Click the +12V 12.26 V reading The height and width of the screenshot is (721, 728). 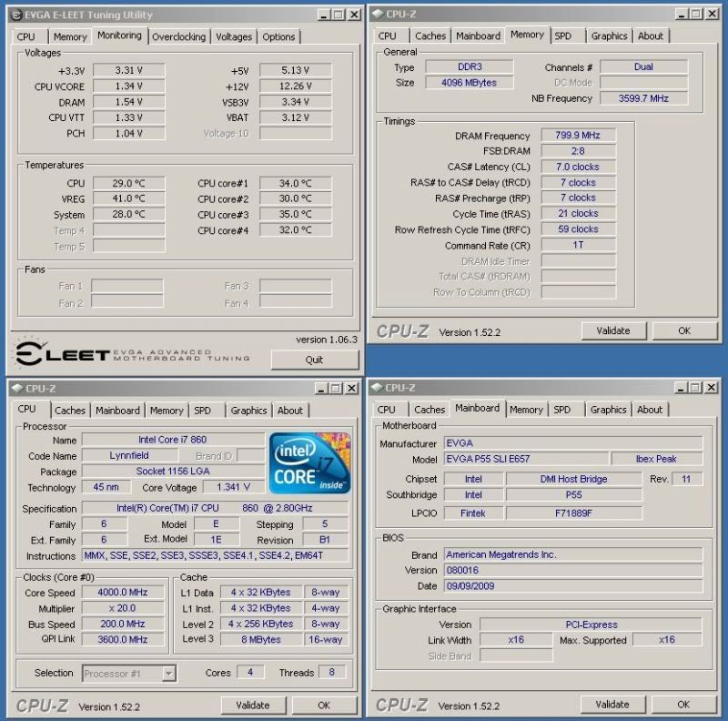(x=295, y=86)
